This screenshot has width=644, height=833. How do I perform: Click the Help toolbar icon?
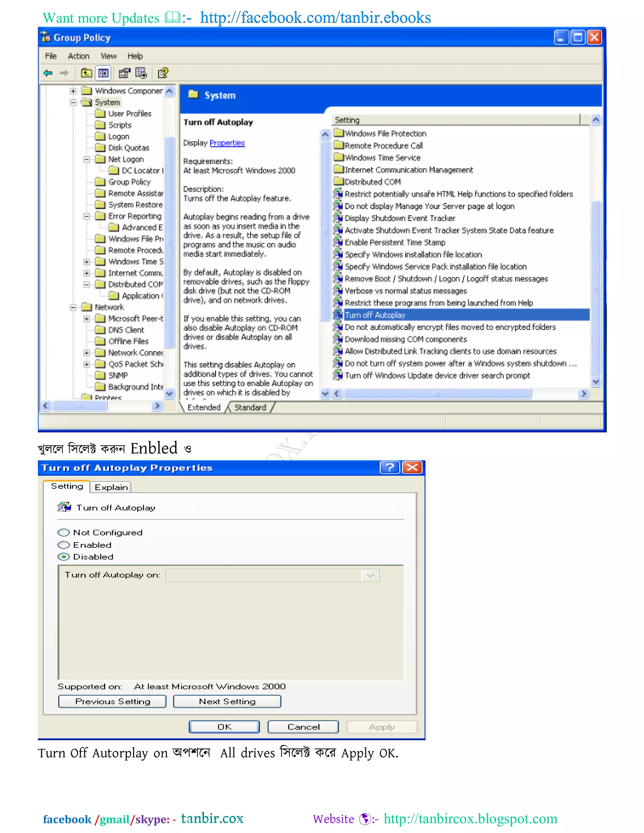click(x=163, y=73)
